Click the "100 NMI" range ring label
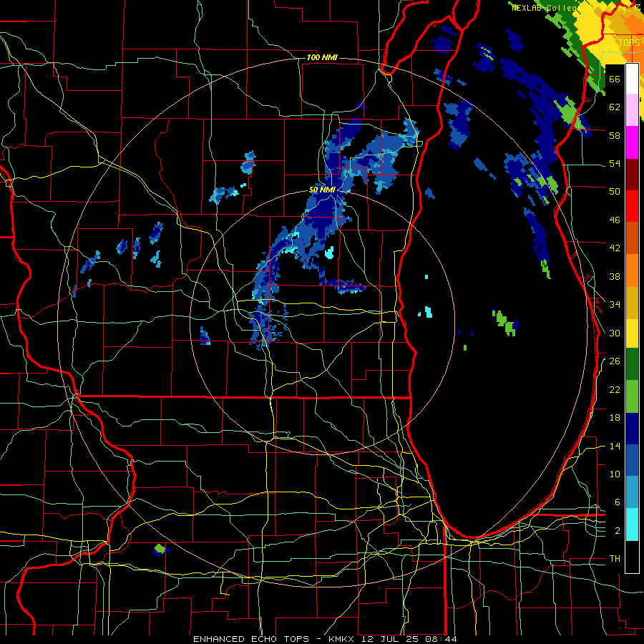 coord(322,57)
